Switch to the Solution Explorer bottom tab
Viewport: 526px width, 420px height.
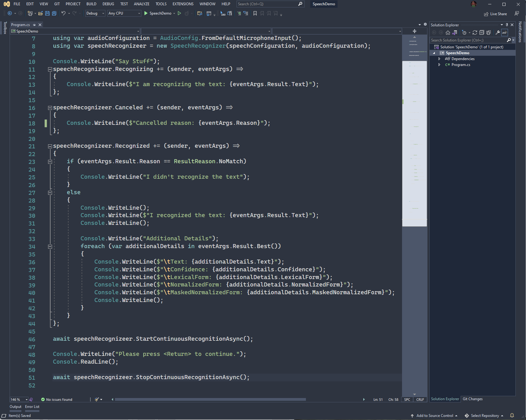pyautogui.click(x=445, y=399)
